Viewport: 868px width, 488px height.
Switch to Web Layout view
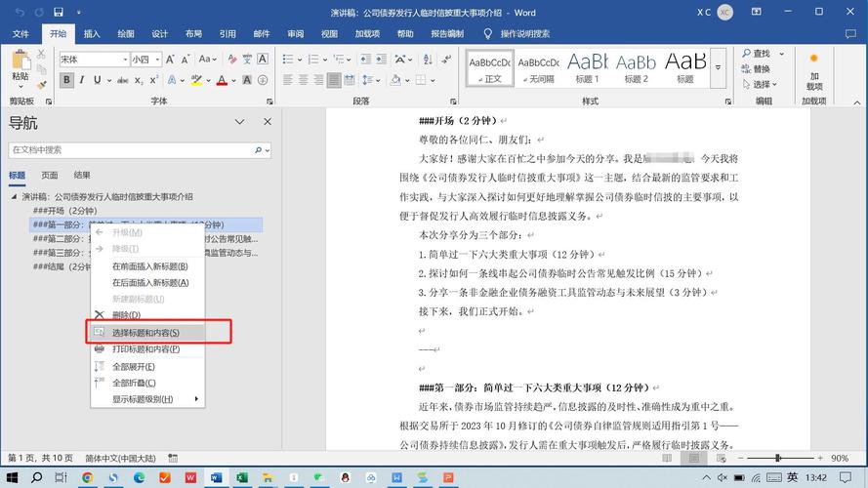coord(721,458)
